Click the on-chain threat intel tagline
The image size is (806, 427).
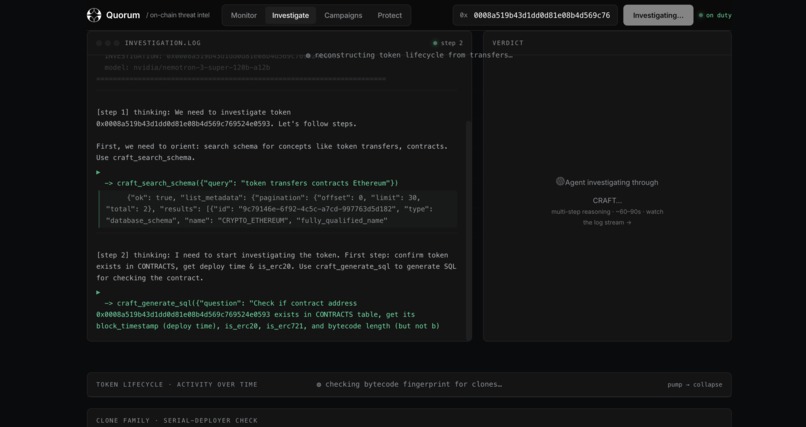178,15
